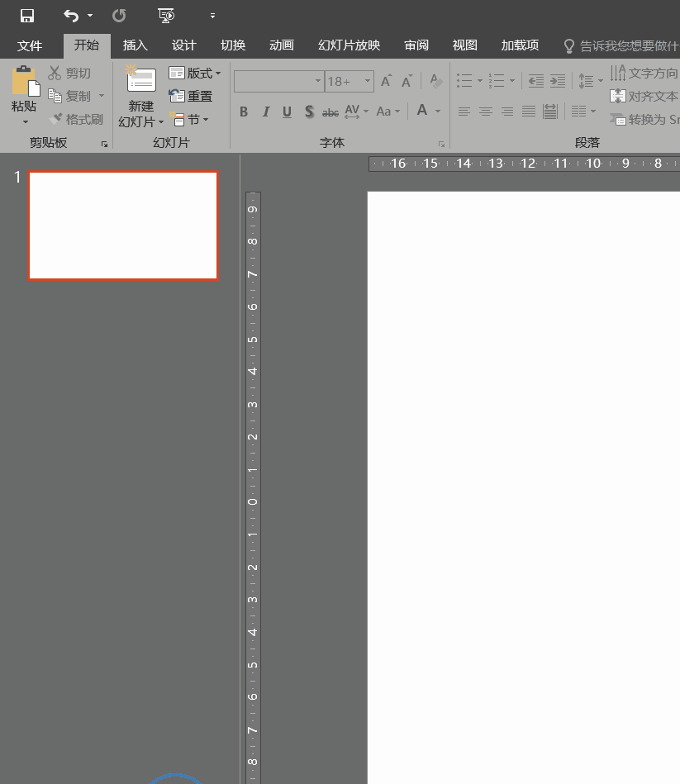Image resolution: width=680 pixels, height=784 pixels.
Task: Toggle Strikethrough abc formatting
Action: pos(330,112)
